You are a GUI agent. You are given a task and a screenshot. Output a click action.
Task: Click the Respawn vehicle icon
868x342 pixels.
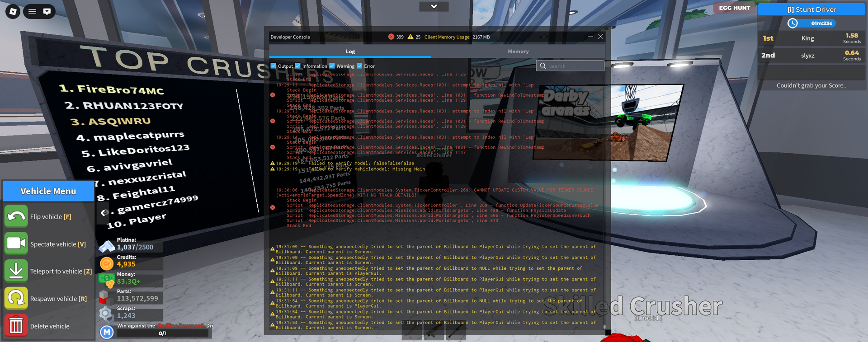point(16,298)
